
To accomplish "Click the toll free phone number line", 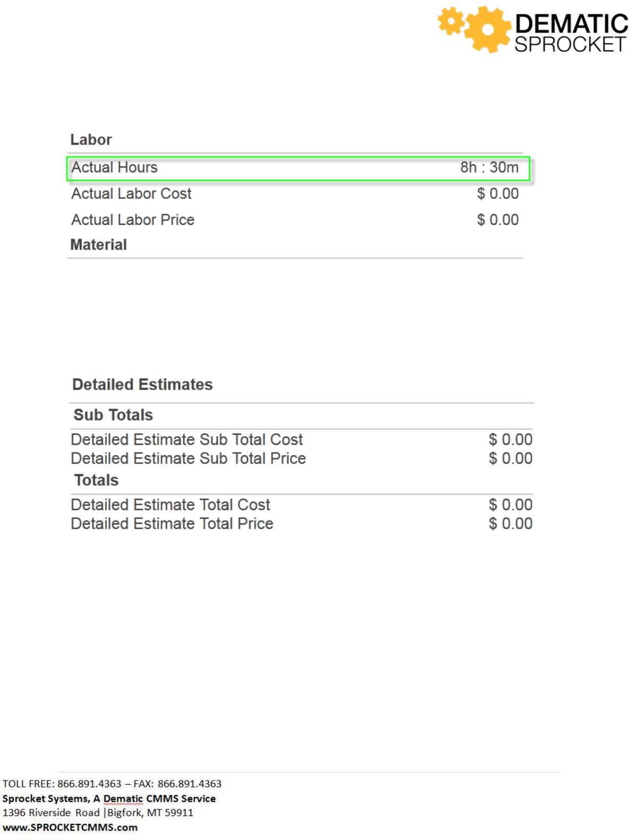I will click(112, 784).
